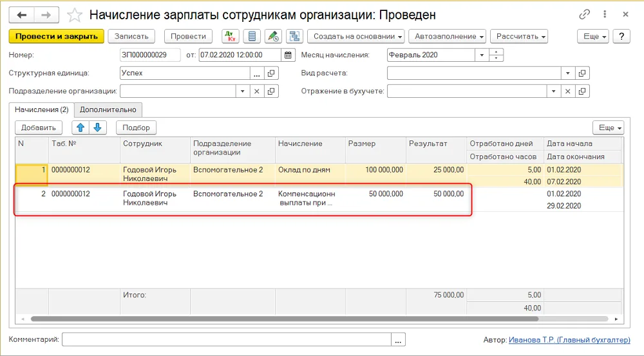Click the Начисление column header
Viewport: 644px width, 356px height.
(310, 150)
